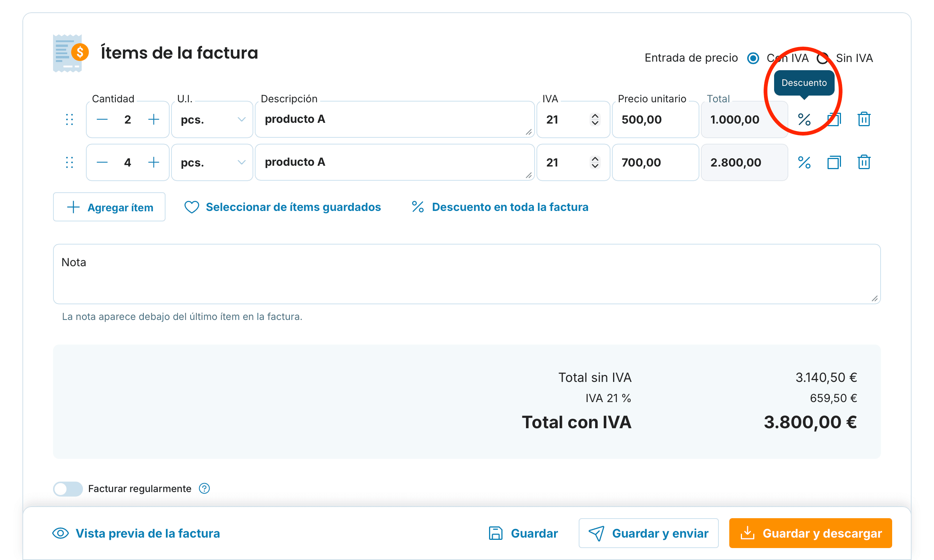Screen dimensions: 934x560
Task: Open Seleccionar de ítems guardados
Action: (x=282, y=207)
